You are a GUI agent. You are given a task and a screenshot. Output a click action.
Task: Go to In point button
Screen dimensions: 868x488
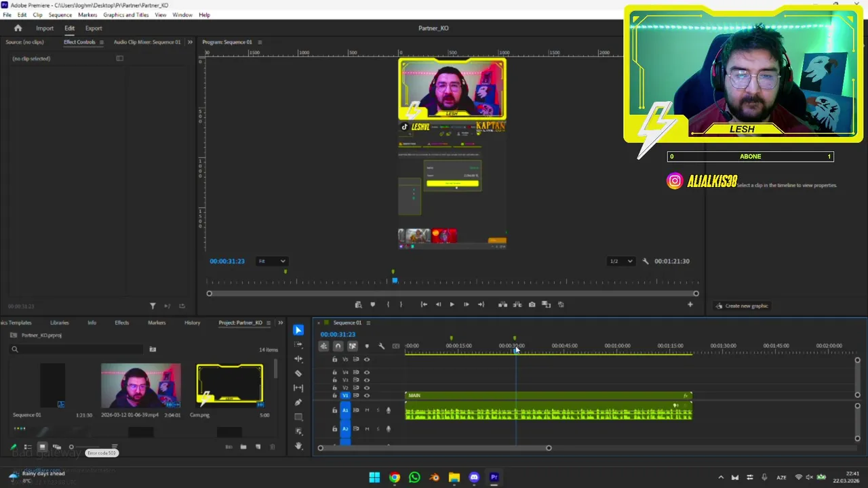[x=424, y=304]
